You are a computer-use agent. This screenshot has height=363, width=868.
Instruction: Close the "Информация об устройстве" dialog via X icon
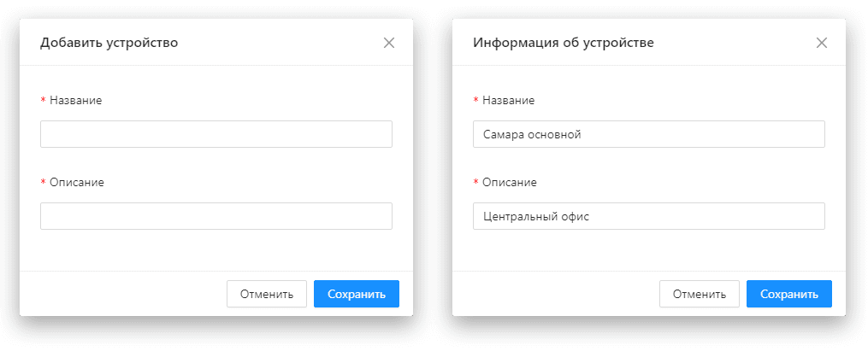click(x=822, y=43)
